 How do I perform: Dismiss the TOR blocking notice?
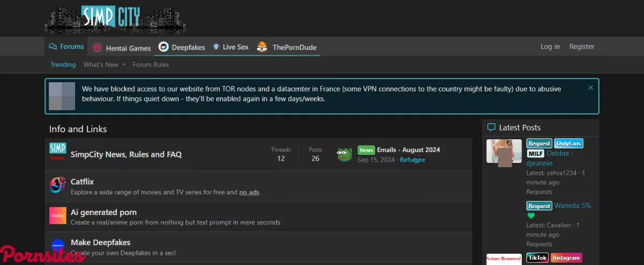(x=590, y=88)
